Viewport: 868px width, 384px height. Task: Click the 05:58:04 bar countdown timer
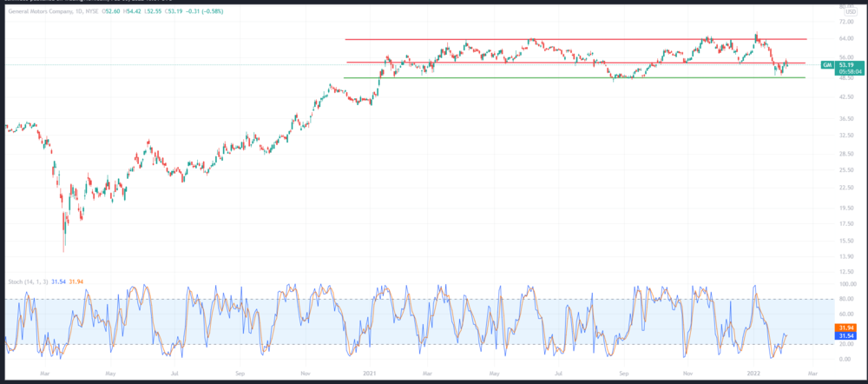click(846, 72)
